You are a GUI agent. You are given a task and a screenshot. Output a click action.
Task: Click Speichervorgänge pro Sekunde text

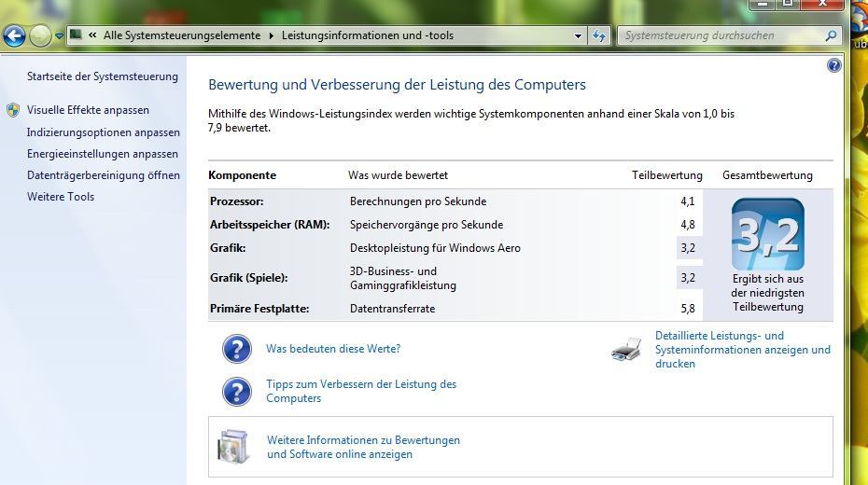coord(427,225)
